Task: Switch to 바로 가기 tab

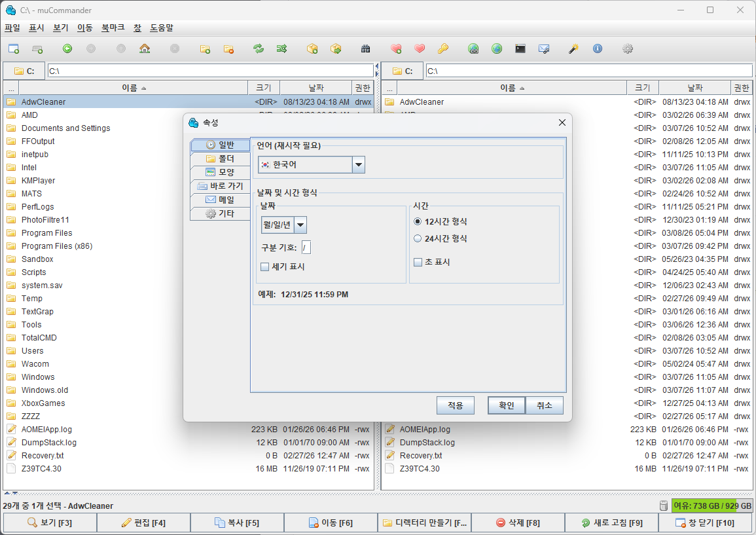Action: point(221,186)
